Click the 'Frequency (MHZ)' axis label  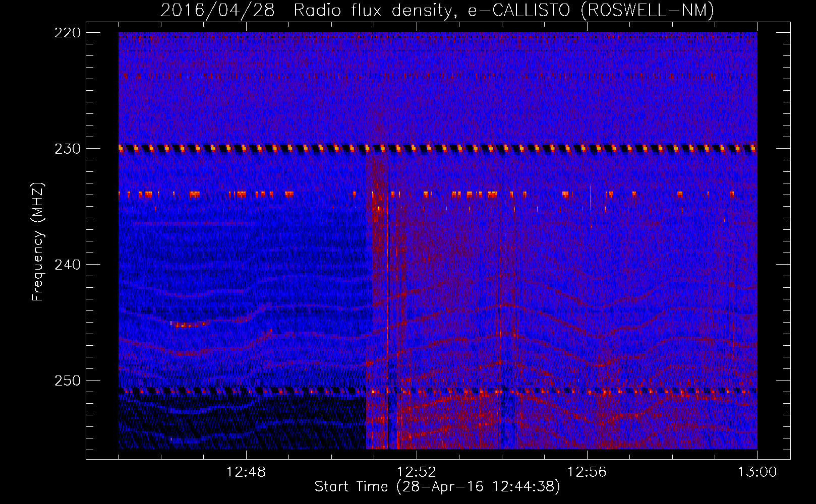tap(38, 241)
